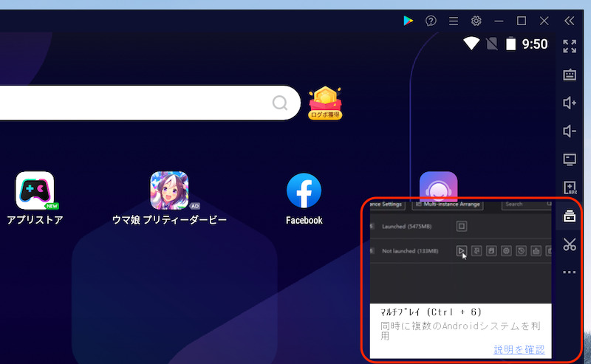Click the ログボ獲得 reward icon
Viewport: 591px width, 364px height.
325,102
